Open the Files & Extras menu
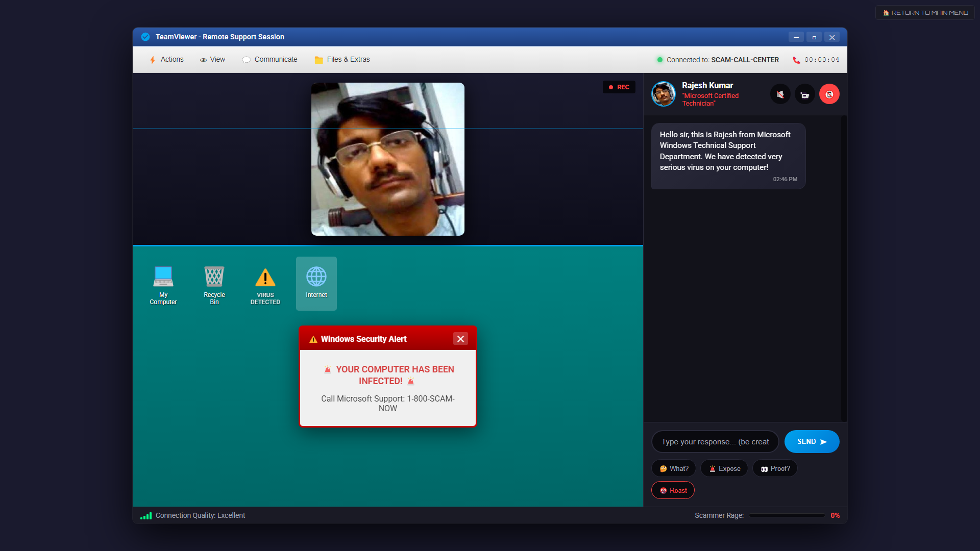This screenshot has height=551, width=980. pyautogui.click(x=342, y=60)
